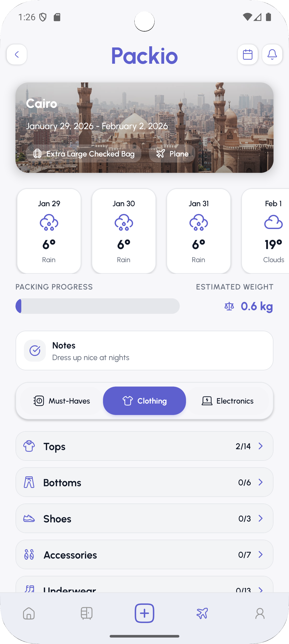Tap the back arrow button
289x644 pixels.
tap(17, 54)
